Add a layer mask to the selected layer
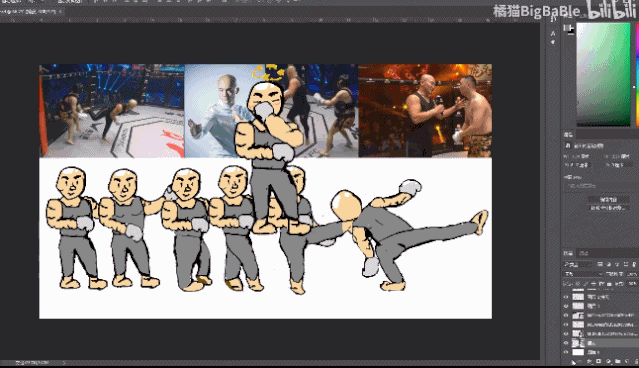Image resolution: width=639 pixels, height=368 pixels. (x=599, y=361)
